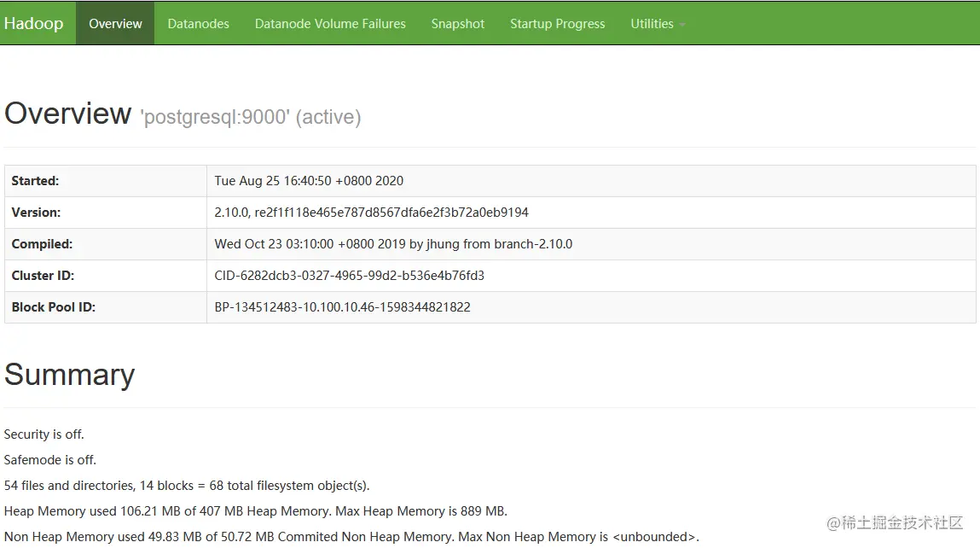
Task: Click the Utilities dropdown caret arrow
Action: point(682,25)
